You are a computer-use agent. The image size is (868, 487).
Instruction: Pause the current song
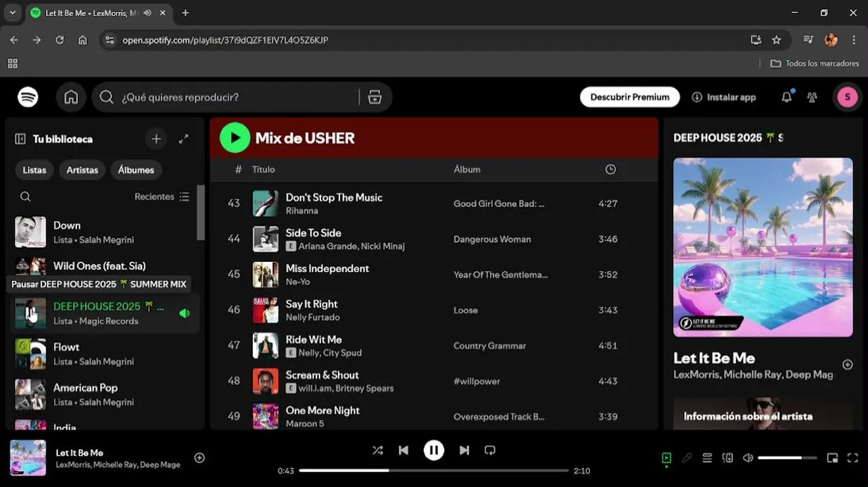(434, 450)
